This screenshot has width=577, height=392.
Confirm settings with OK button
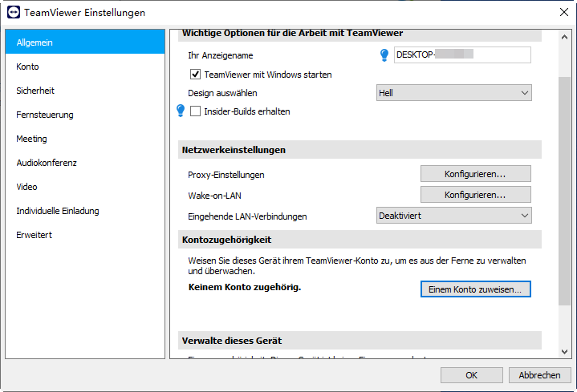click(x=471, y=375)
